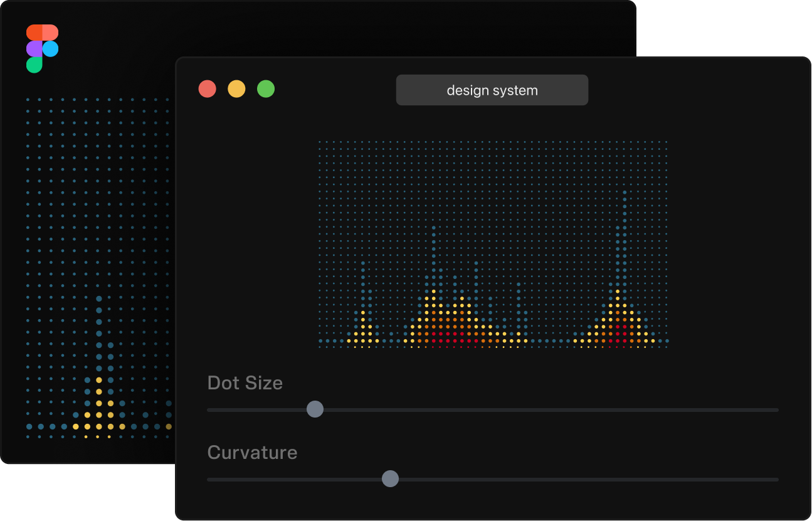Click the Dot Size label
The image size is (812, 521).
[245, 382]
